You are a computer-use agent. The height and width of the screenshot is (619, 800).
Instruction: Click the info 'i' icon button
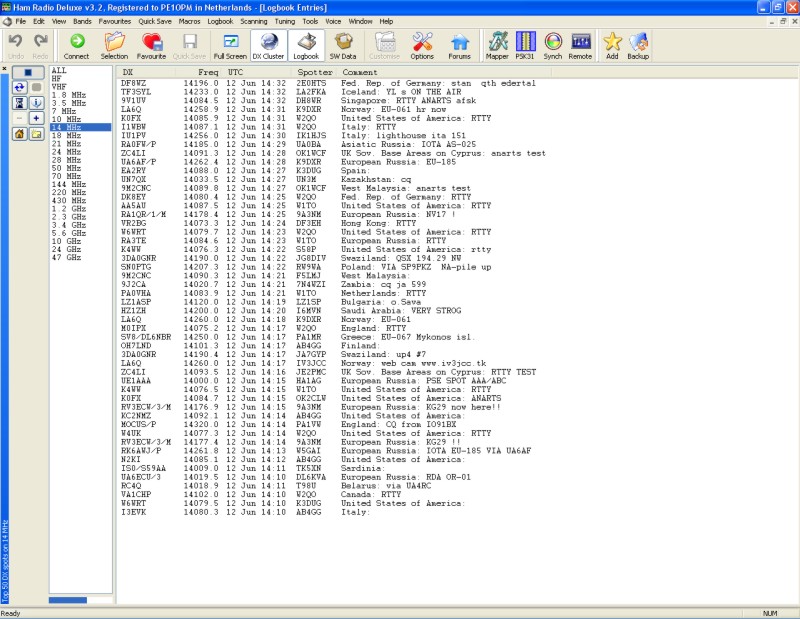coord(36,103)
